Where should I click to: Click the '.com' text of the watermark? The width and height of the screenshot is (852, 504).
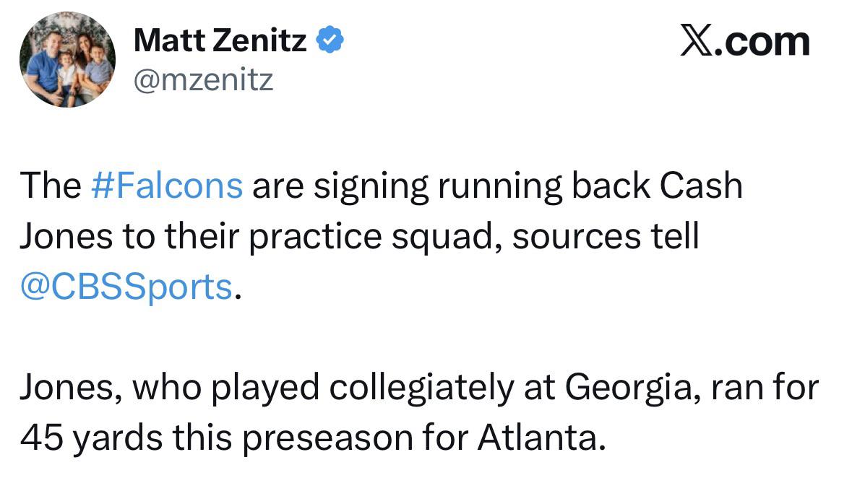tap(762, 42)
